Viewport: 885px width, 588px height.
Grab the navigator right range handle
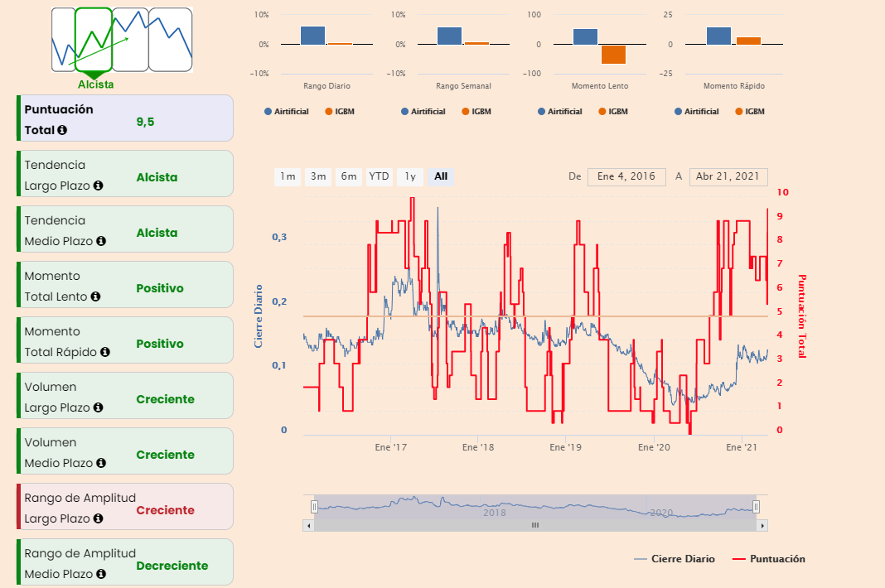pos(757,507)
